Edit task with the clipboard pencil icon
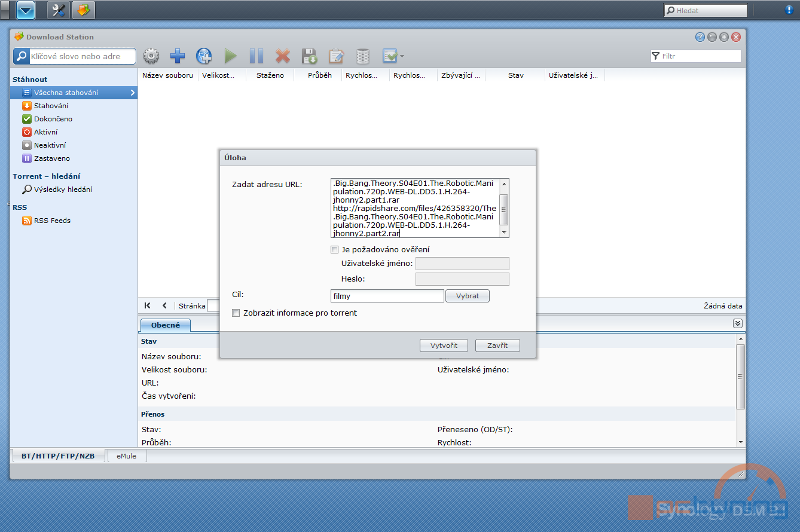 point(336,56)
